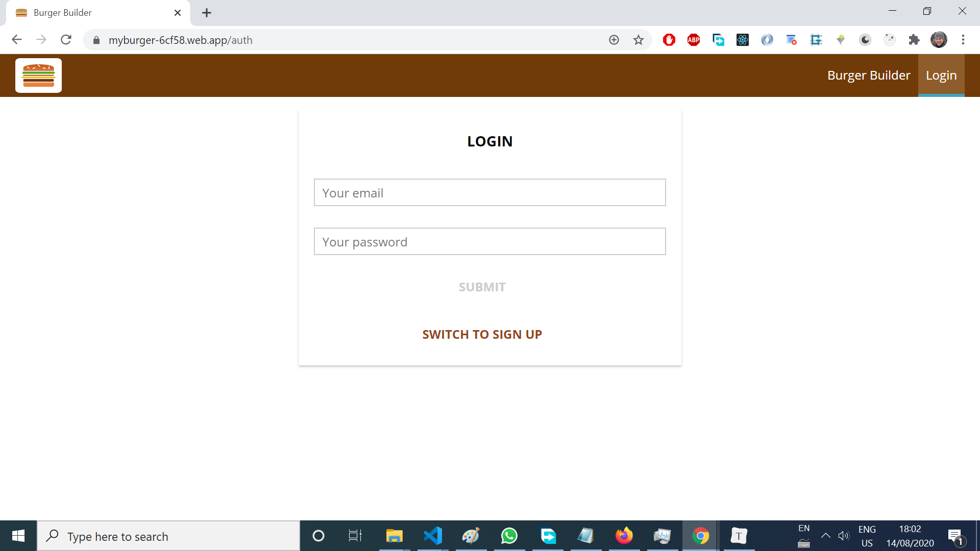This screenshot has width=980, height=551.
Task: Click SWITCH TO SIGN UP link
Action: [482, 334]
